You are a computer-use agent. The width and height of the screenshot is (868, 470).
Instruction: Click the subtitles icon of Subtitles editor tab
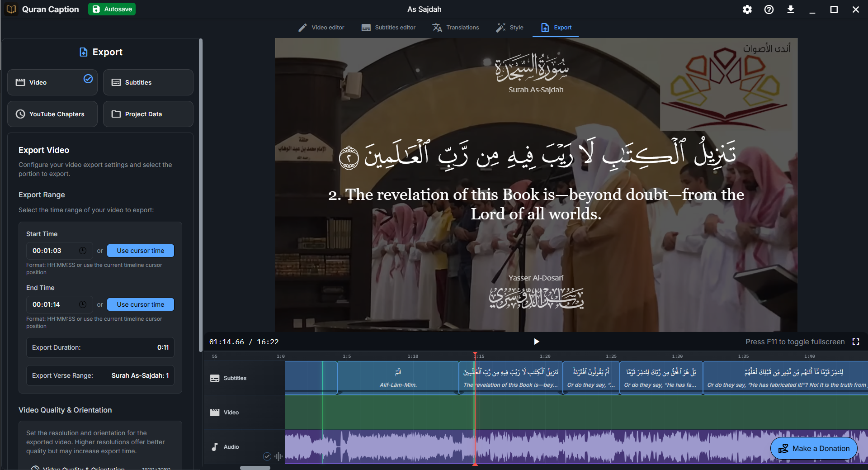tap(366, 28)
